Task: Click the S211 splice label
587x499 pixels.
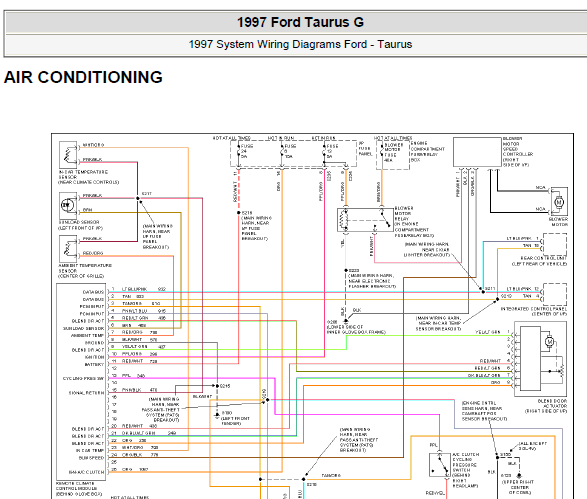Action: pos(490,289)
